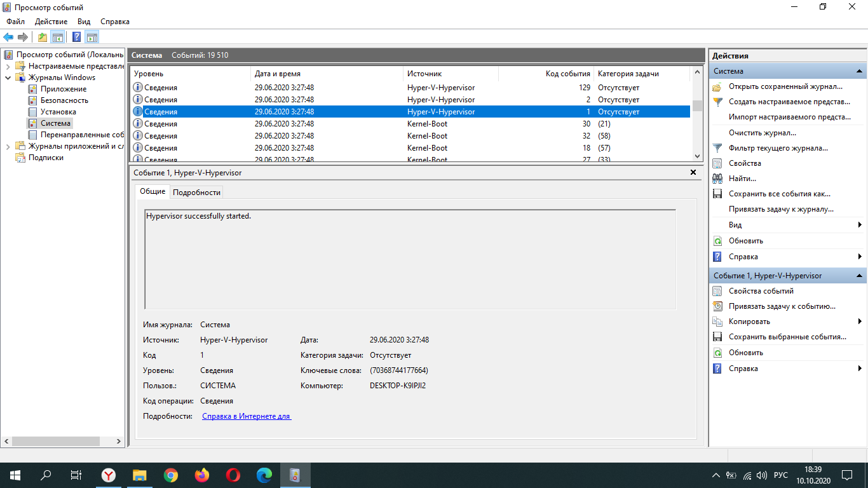
Task: Sort by the Код события column header
Action: (x=546, y=74)
